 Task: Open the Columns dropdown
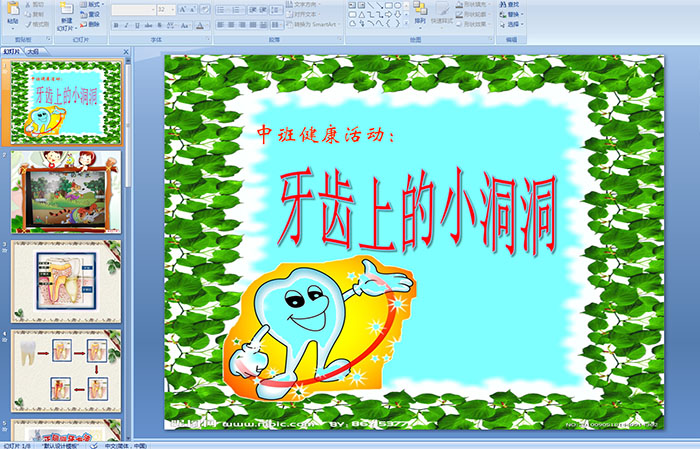coord(276,25)
